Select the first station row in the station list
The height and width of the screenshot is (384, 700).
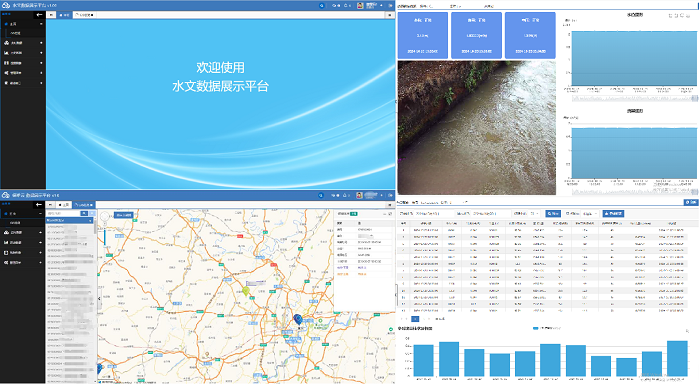tap(70, 226)
